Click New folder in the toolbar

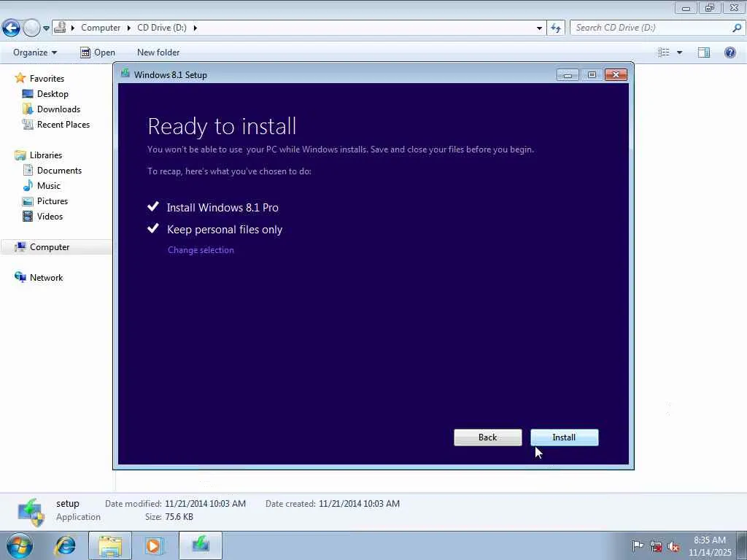click(158, 52)
